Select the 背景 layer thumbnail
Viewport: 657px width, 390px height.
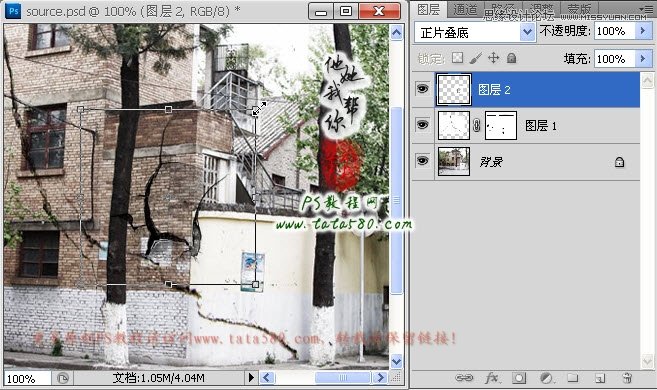454,161
